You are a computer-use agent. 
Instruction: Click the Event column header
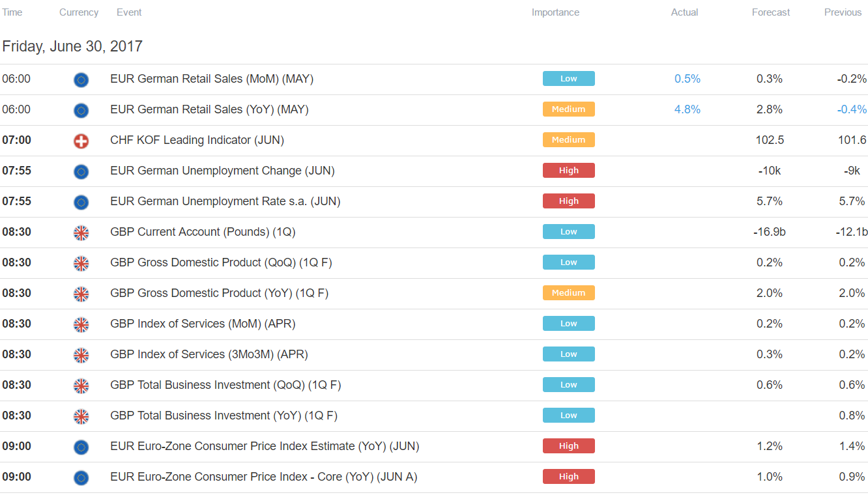click(129, 12)
